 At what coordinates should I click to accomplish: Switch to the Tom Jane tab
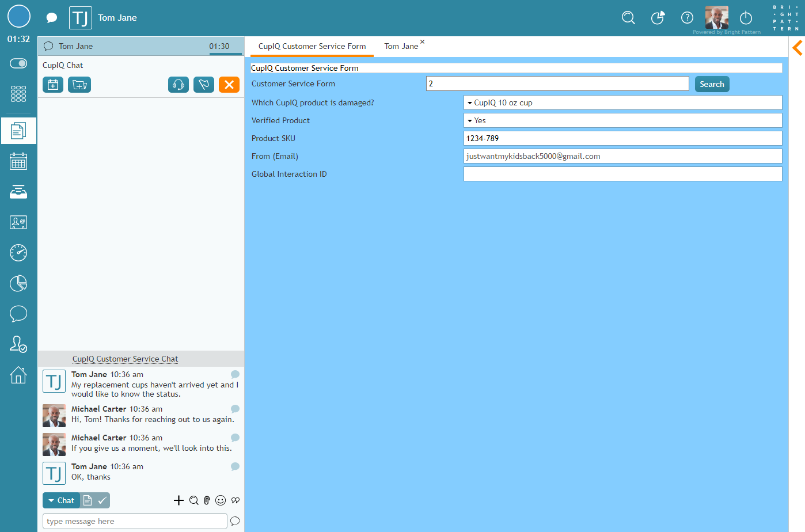click(x=401, y=46)
